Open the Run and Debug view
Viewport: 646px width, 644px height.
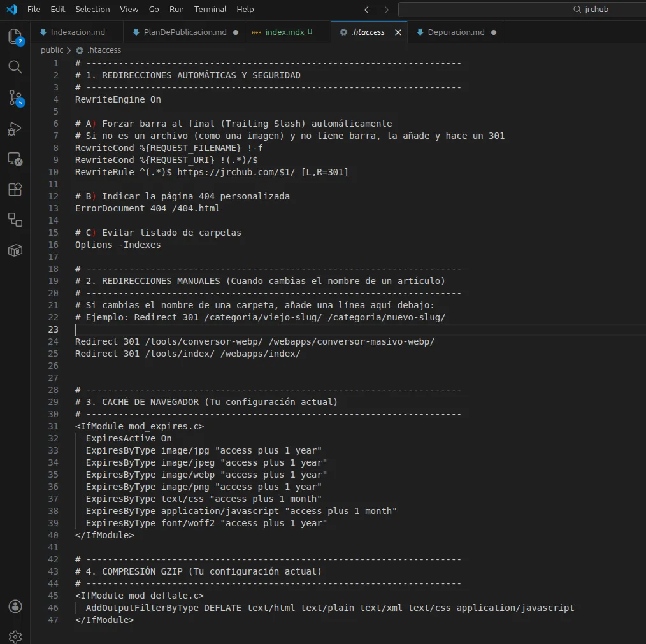click(x=15, y=129)
